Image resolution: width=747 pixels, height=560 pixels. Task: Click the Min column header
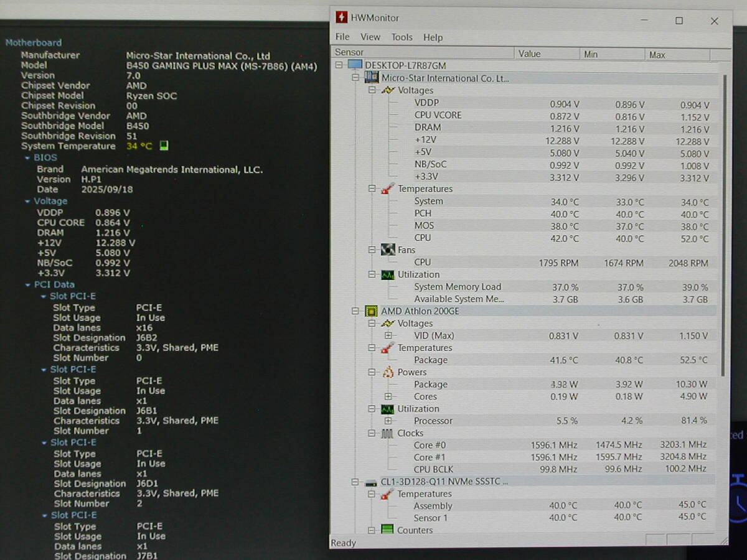(613, 54)
